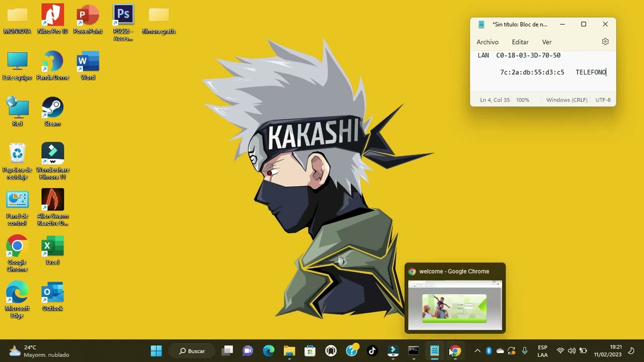Open PowerPoint desktop shortcut
Image resolution: width=644 pixels, height=362 pixels.
click(88, 20)
